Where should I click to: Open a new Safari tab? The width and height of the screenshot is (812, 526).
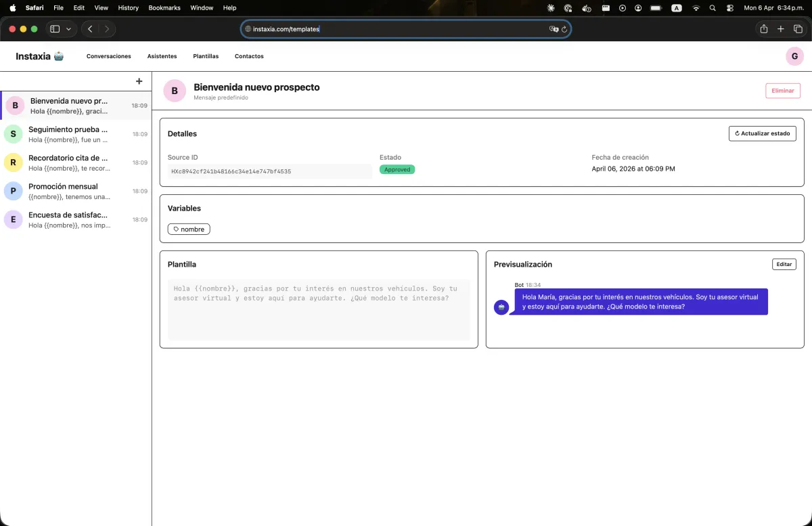tap(781, 29)
